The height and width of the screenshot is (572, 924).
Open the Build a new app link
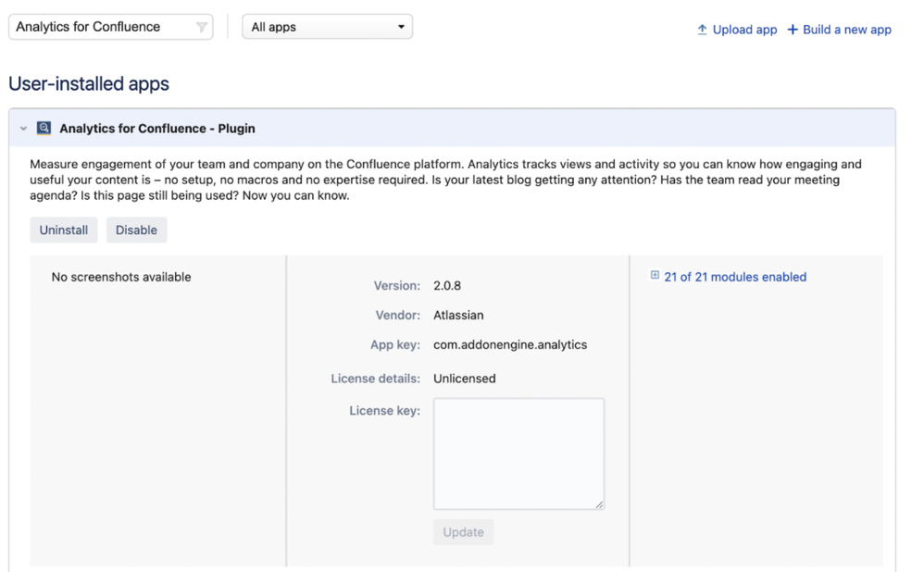click(847, 30)
